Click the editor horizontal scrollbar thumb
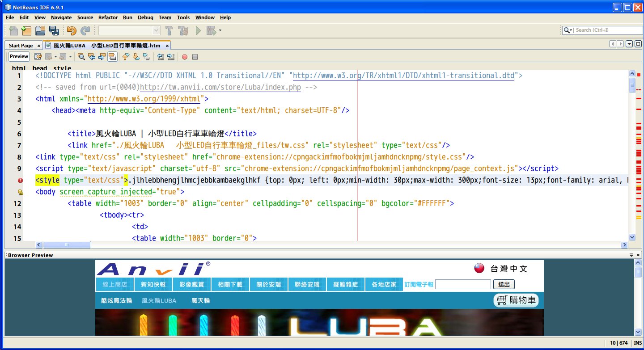Image resolution: width=644 pixels, height=350 pixels. pyautogui.click(x=67, y=245)
